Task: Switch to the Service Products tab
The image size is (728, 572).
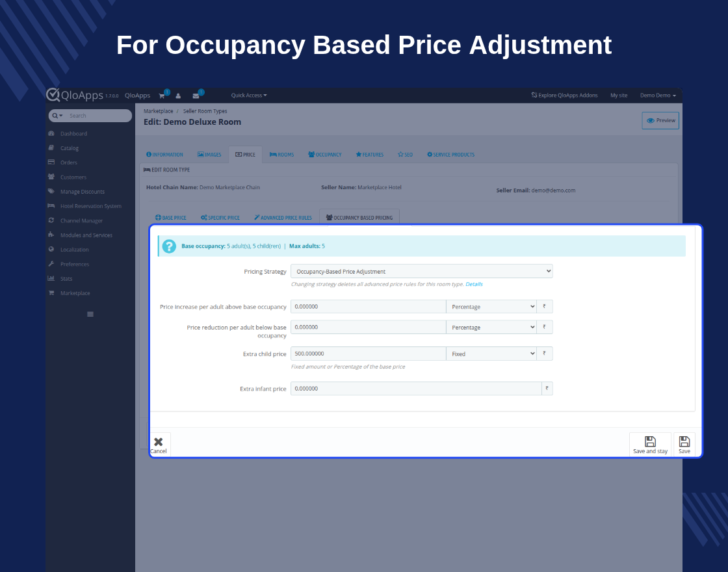Action: tap(451, 155)
